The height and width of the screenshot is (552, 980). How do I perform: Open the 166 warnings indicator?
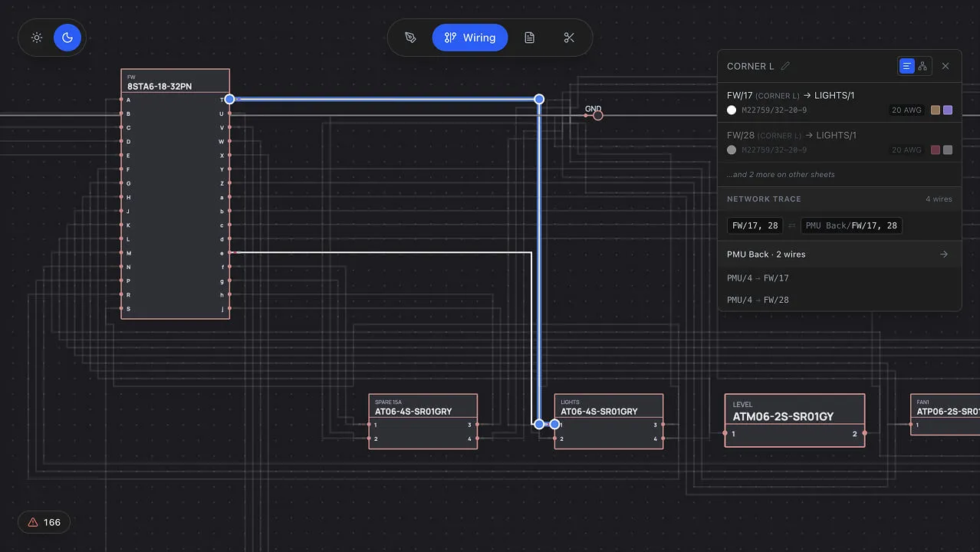44,522
